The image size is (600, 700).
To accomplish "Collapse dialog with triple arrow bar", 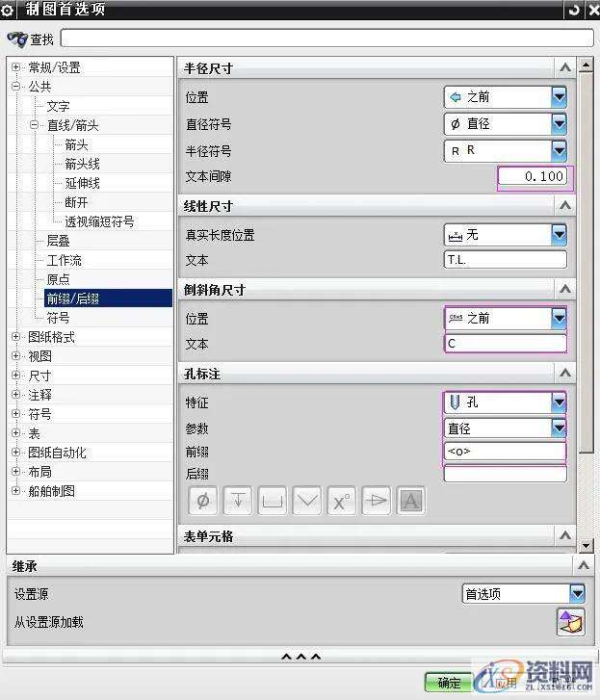I will (300, 657).
